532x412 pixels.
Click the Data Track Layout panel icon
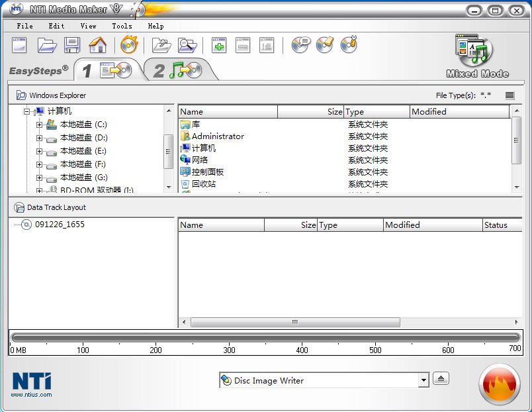pyautogui.click(x=19, y=207)
